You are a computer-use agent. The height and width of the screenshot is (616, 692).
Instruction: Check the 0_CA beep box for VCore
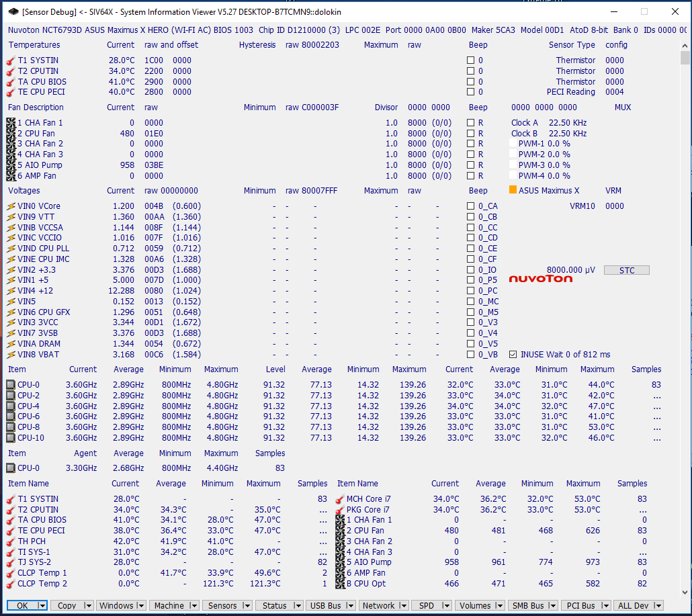point(470,206)
